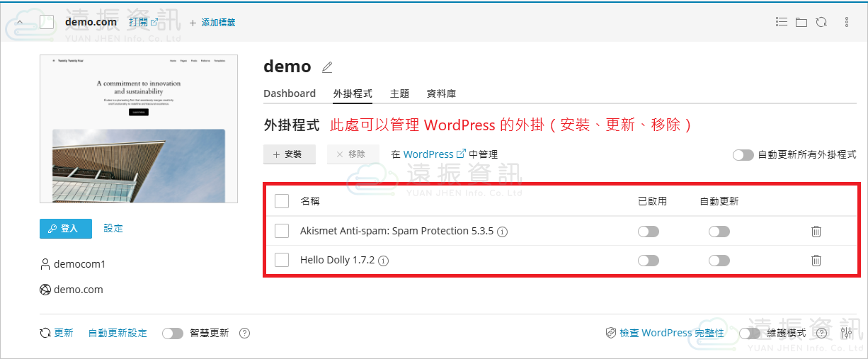Open the three-dot more options menu
The image size is (868, 359).
847,22
